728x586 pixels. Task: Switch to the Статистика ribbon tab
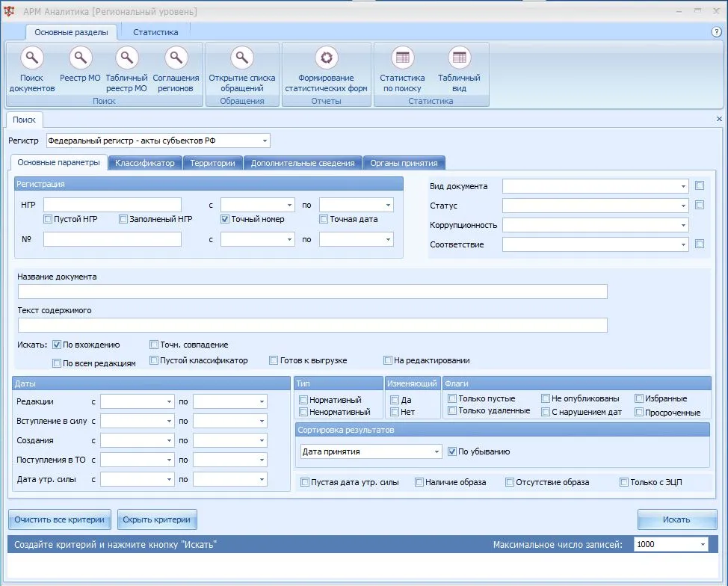pyautogui.click(x=155, y=32)
